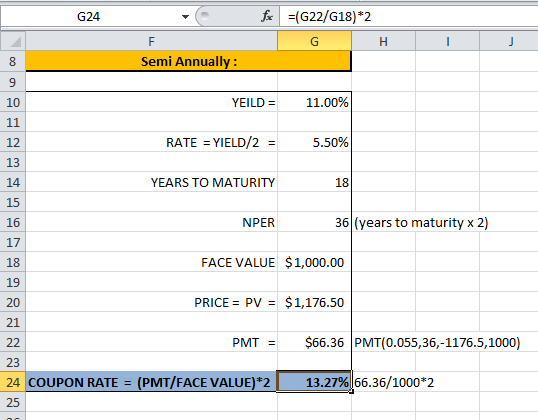Click the $66.36 payment cell

314,342
